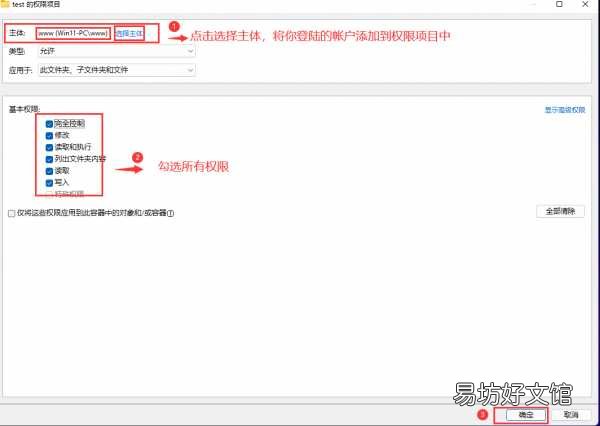Click the 基本权限 label

pyautogui.click(x=24, y=109)
